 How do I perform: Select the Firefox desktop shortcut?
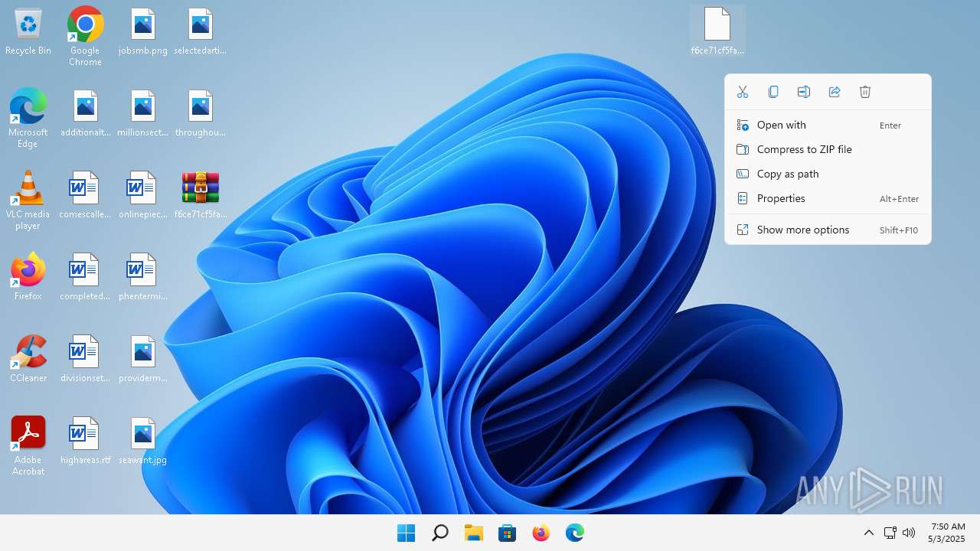[28, 277]
